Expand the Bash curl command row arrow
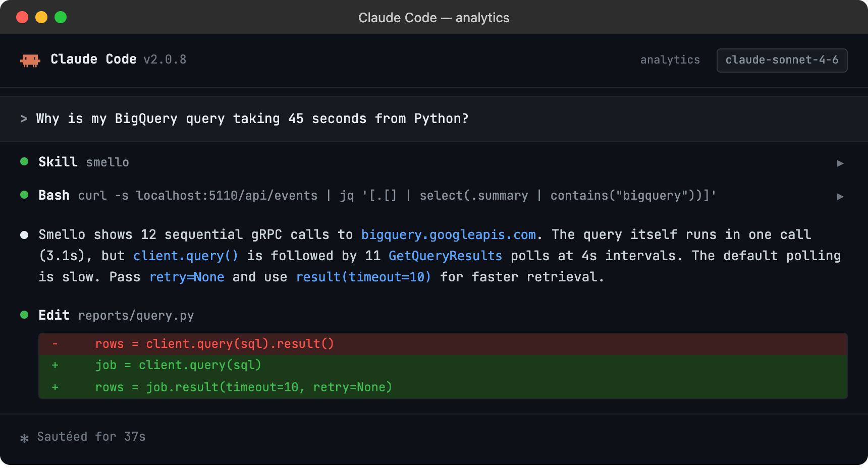Viewport: 868px width, 475px height. click(x=840, y=196)
